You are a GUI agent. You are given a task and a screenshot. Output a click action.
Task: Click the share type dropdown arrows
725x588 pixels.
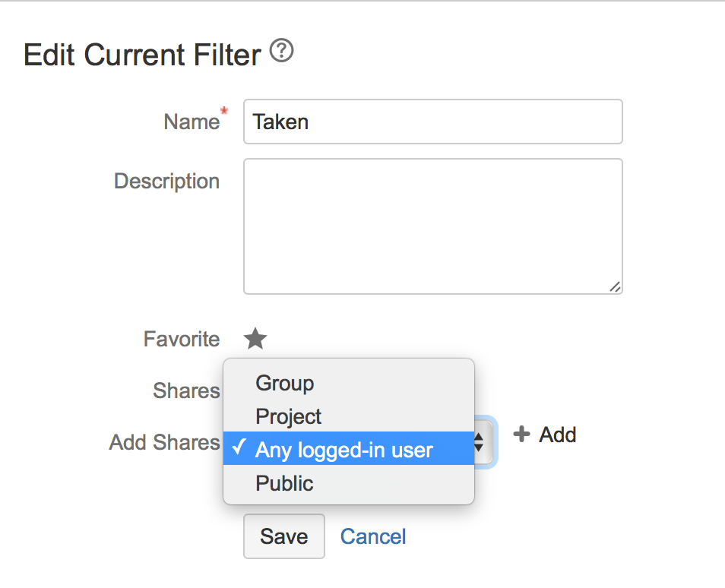(x=479, y=443)
